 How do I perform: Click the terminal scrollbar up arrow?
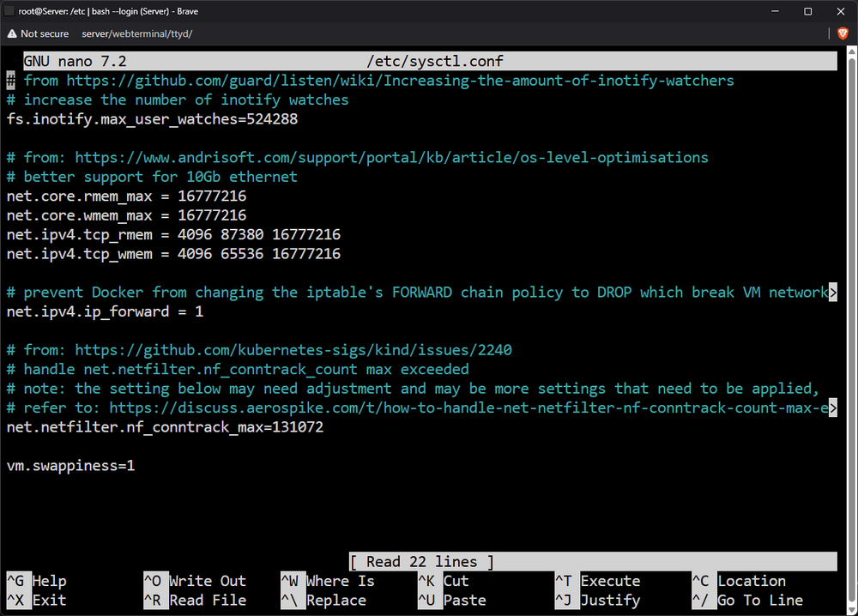852,51
